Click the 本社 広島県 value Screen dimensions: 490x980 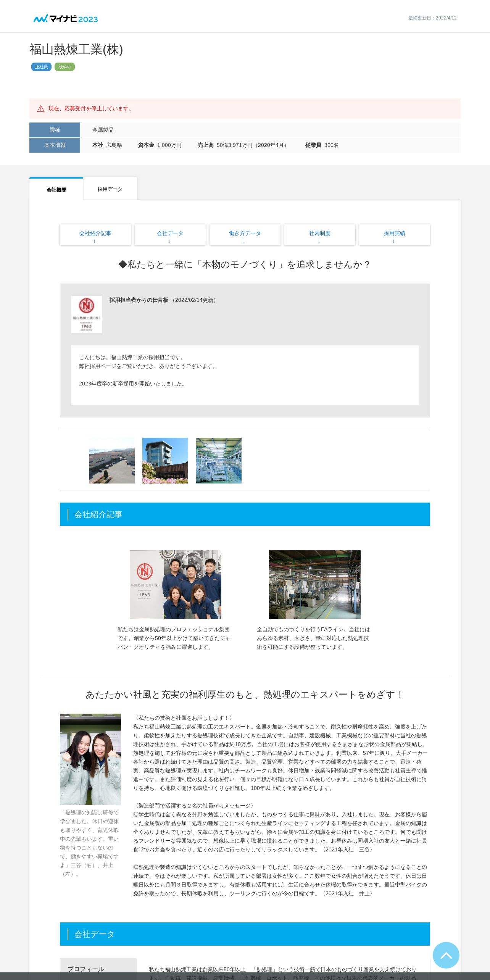pos(107,145)
